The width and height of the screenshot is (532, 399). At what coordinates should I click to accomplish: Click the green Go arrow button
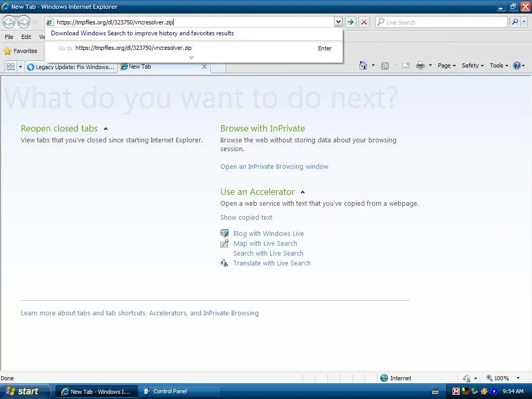pos(351,22)
